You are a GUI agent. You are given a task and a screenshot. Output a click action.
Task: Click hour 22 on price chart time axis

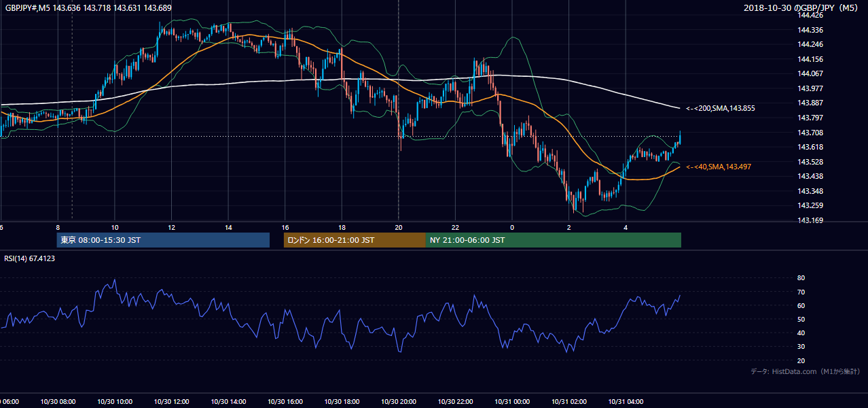click(x=455, y=228)
